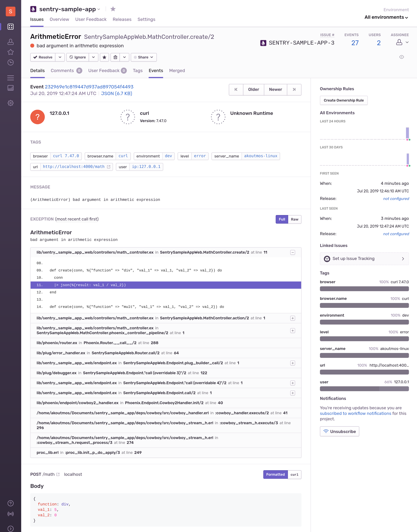This screenshot has height=532, width=417.
Task: Open the assigned-to-me sidebar icon
Action: [11, 42]
